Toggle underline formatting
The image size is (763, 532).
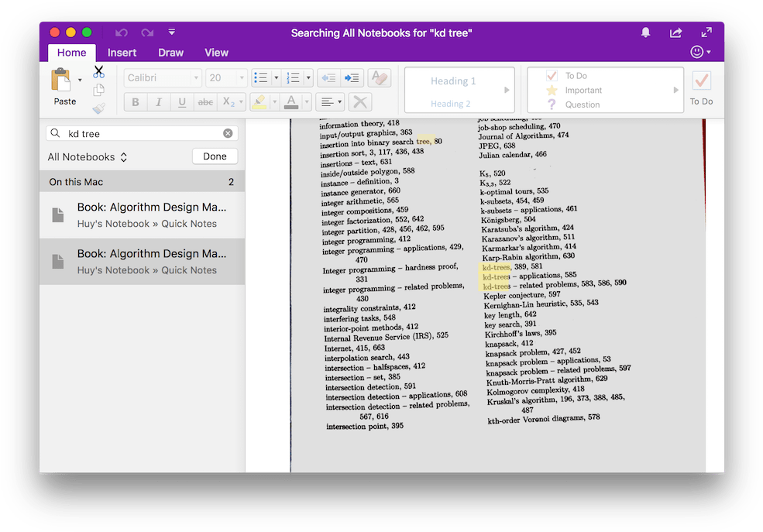click(182, 101)
